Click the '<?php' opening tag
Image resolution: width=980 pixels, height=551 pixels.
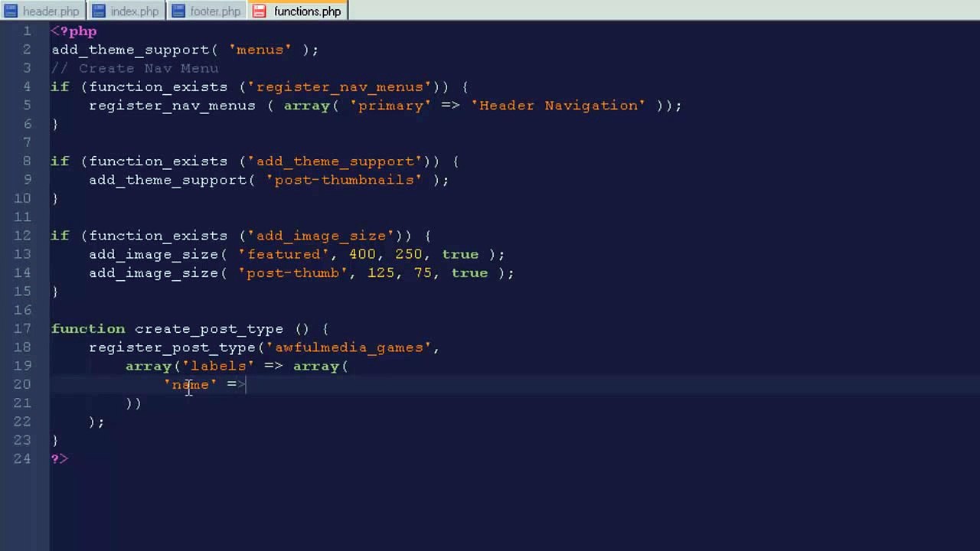click(73, 31)
